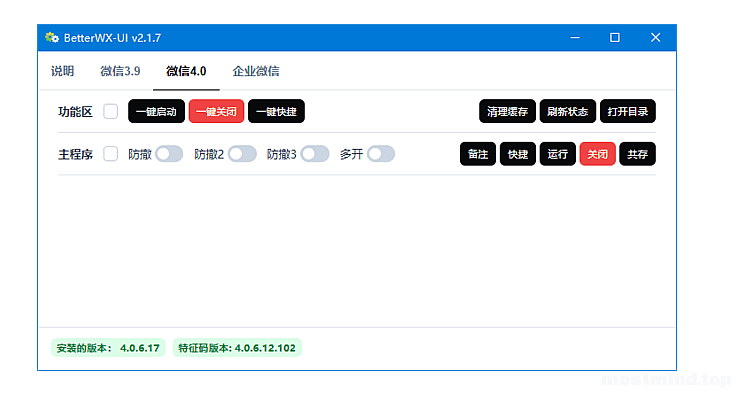Click the 特征码版本 4.0.6.12.102 badge

(237, 348)
